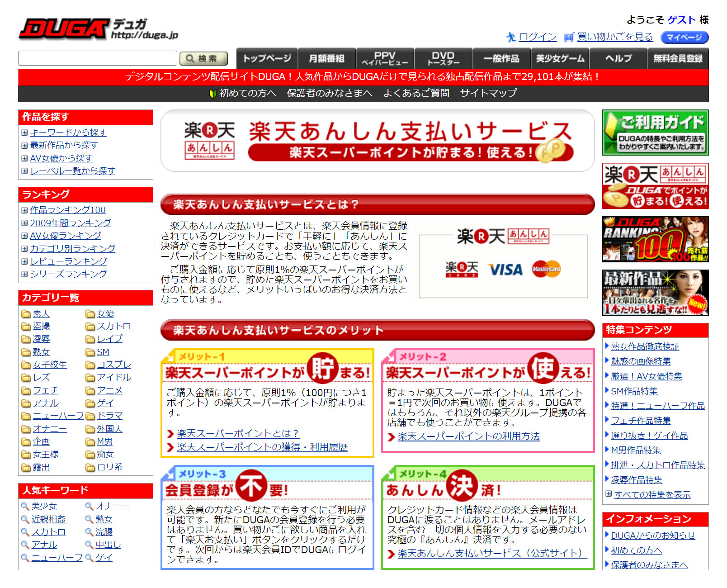Expand plus icon beside カテゴリ別ランキング
Screen dimensions: 727x588
click(x=24, y=249)
